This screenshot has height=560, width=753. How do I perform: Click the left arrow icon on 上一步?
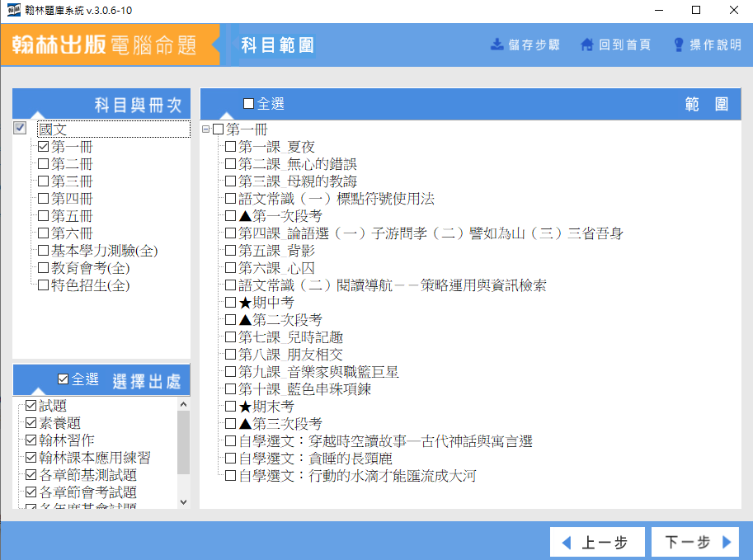pyautogui.click(x=566, y=543)
